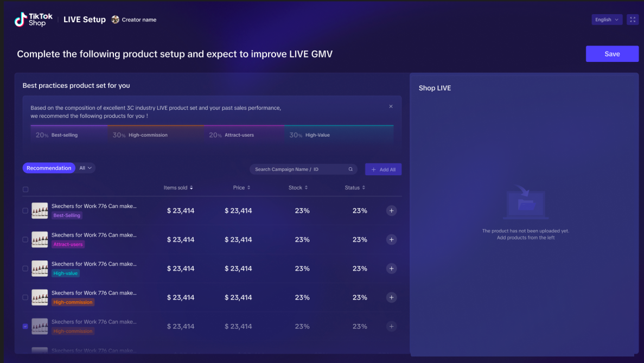The image size is (644, 363).
Task: Toggle fullscreen mode icon
Action: 633,20
